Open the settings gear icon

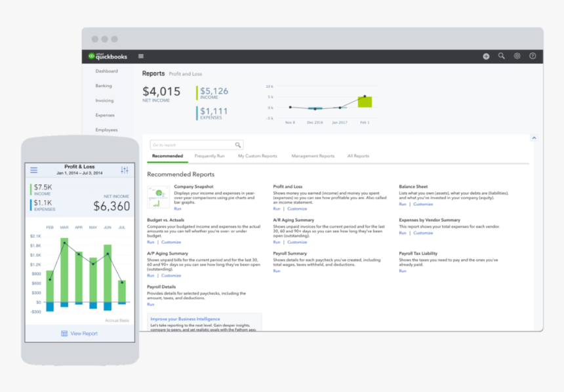point(517,56)
